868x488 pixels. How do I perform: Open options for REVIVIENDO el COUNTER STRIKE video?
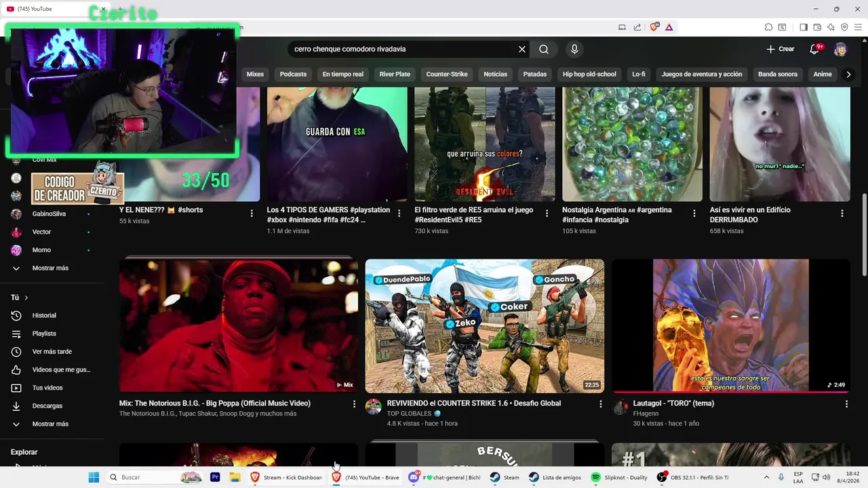pyautogui.click(x=600, y=404)
